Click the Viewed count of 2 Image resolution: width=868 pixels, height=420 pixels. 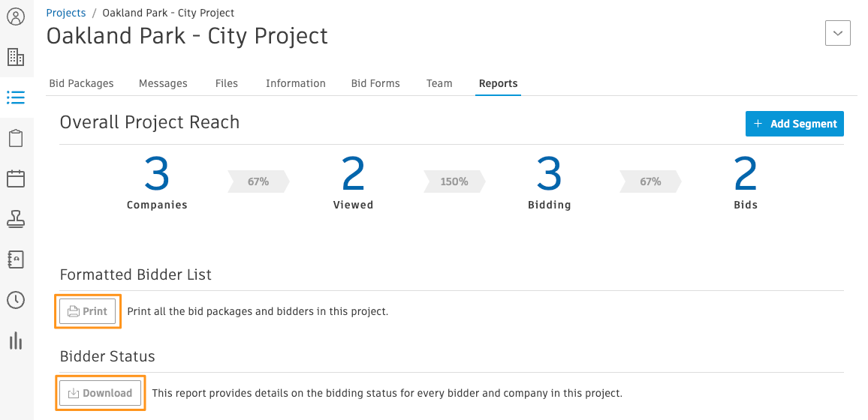pos(353,174)
